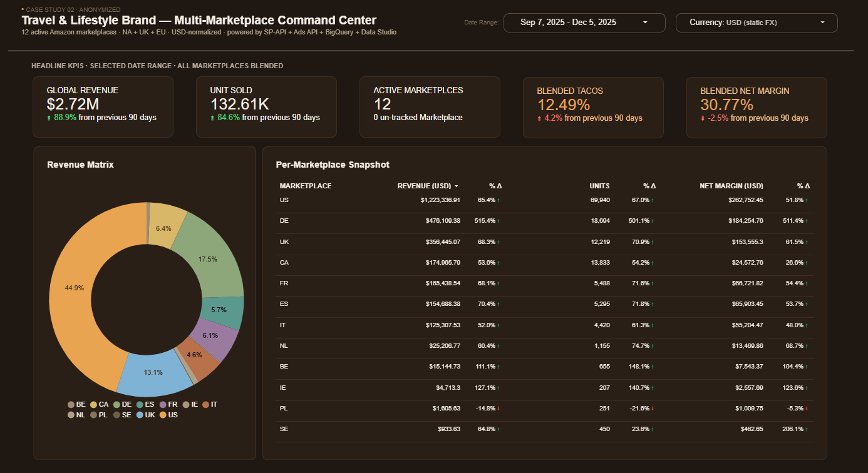Click red down arrow next to PL units -21.6%

(653, 409)
